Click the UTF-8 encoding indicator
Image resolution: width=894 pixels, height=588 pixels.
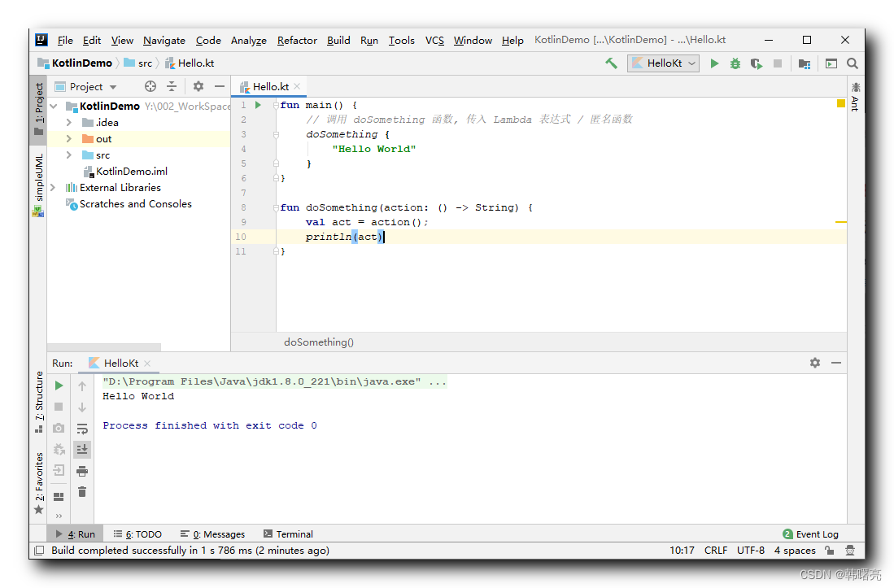(750, 551)
